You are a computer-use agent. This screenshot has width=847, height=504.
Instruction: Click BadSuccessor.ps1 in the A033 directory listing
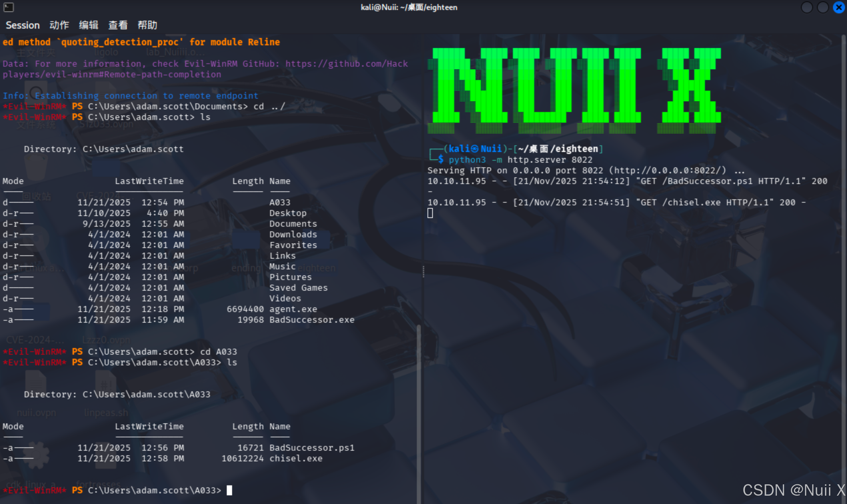(x=311, y=448)
